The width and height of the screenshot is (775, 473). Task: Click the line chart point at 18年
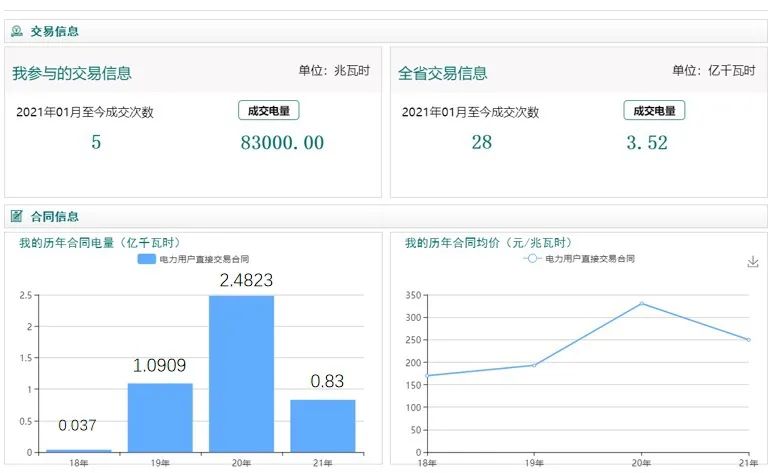click(427, 376)
